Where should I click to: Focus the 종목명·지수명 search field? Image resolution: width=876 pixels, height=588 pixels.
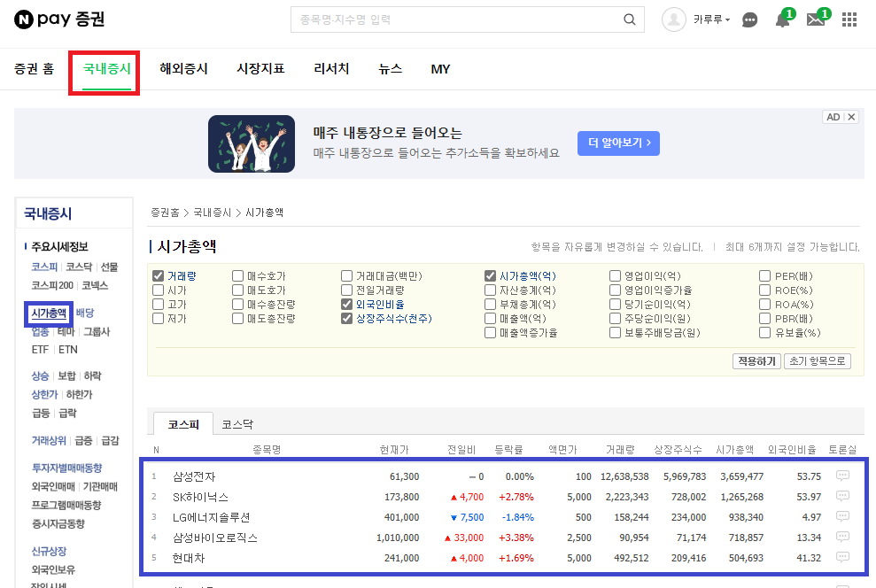(455, 19)
